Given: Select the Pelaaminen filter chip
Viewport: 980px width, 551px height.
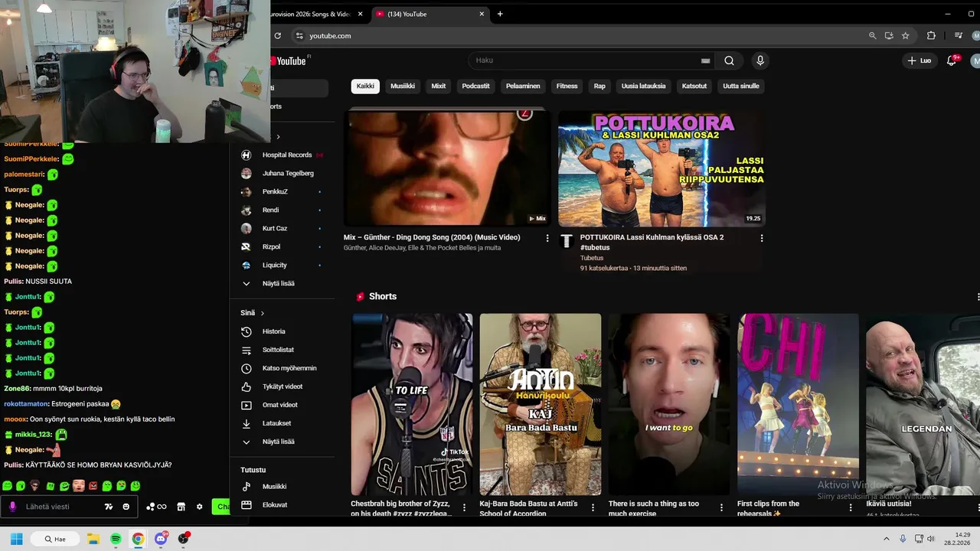Looking at the screenshot, I should click(x=523, y=86).
